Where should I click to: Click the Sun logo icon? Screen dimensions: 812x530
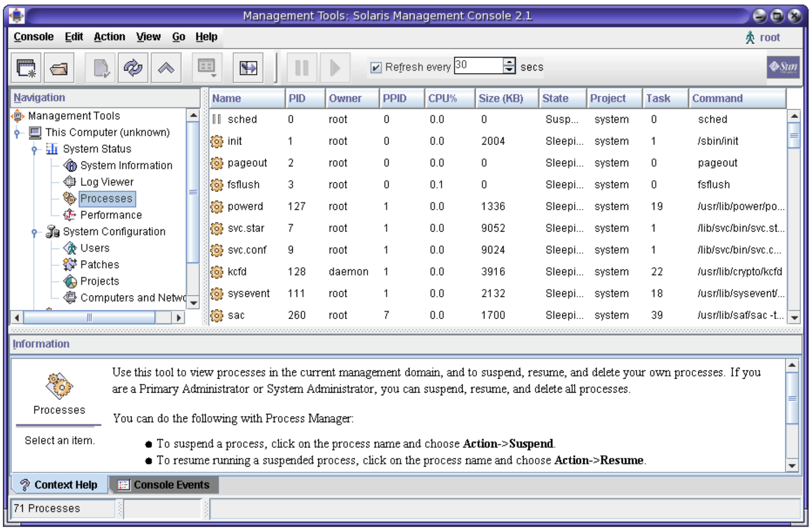point(783,67)
